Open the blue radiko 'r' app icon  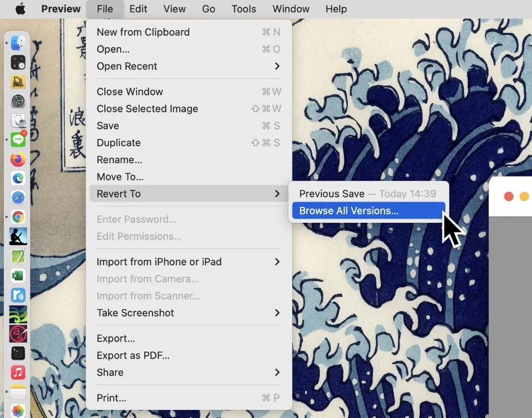tap(18, 295)
